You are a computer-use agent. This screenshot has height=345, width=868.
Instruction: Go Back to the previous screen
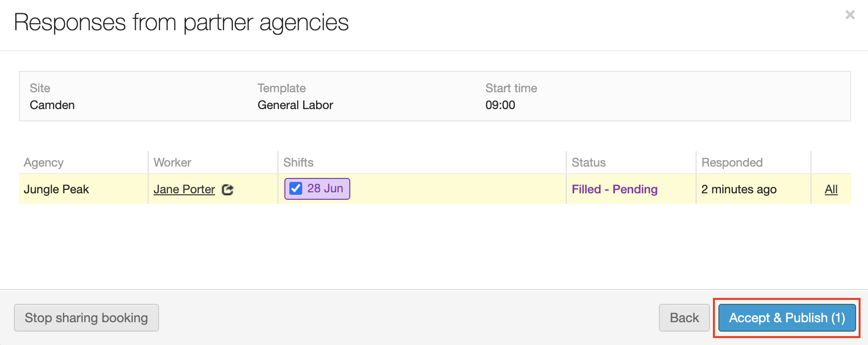pos(684,318)
